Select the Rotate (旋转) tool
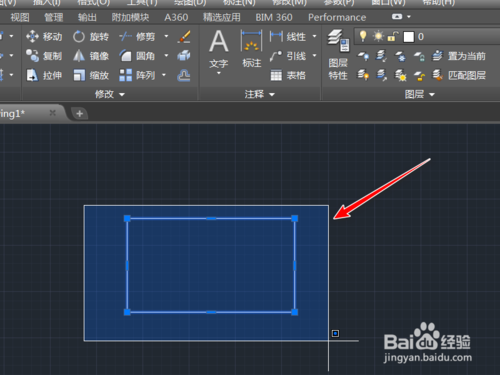Viewport: 500px width, 375px height. pyautogui.click(x=91, y=36)
